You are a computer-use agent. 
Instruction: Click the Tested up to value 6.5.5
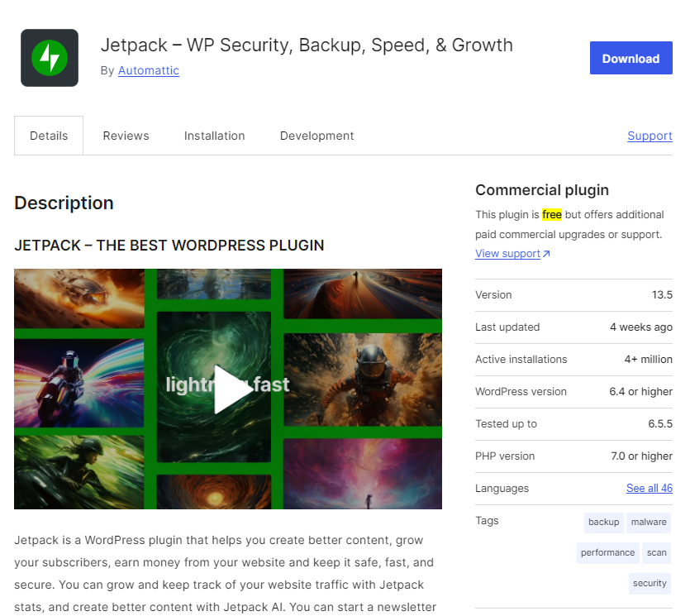click(x=659, y=424)
